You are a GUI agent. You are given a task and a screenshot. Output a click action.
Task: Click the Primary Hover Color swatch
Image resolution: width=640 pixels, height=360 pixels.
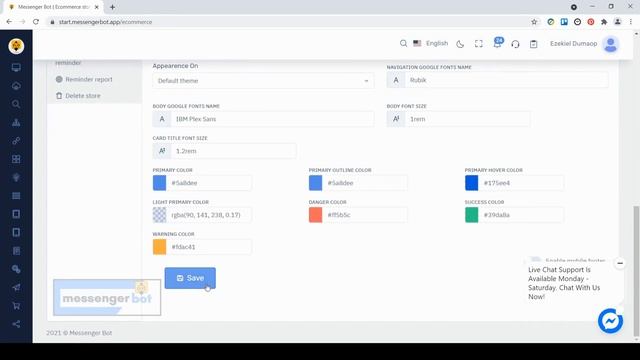(x=471, y=183)
